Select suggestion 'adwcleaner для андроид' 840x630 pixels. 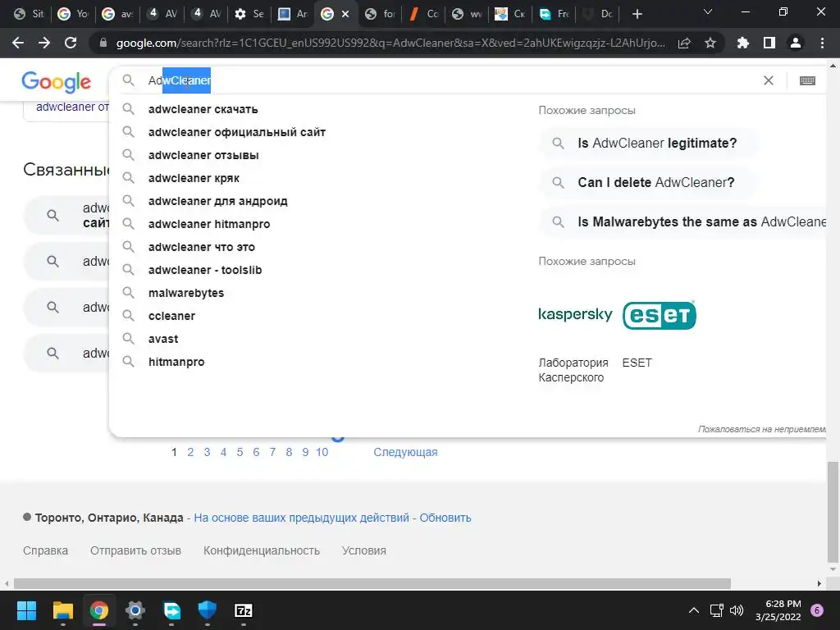[218, 202]
